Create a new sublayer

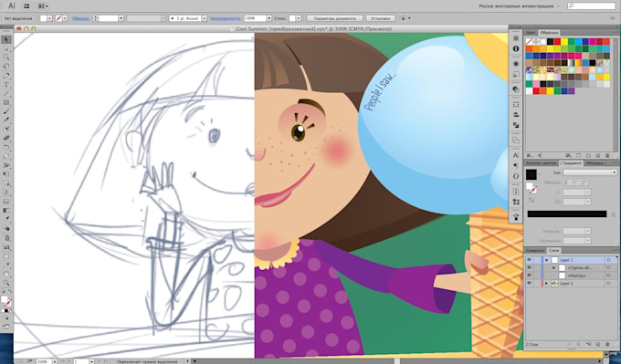(x=588, y=345)
